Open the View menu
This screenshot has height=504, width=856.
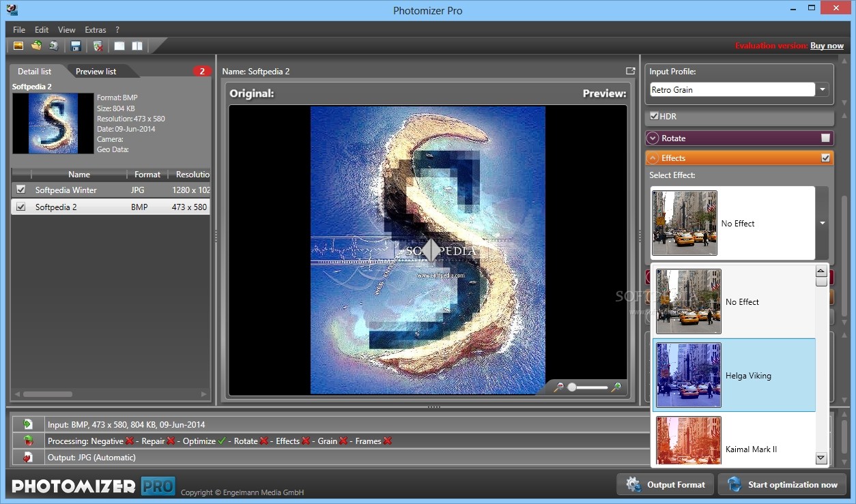coord(67,30)
